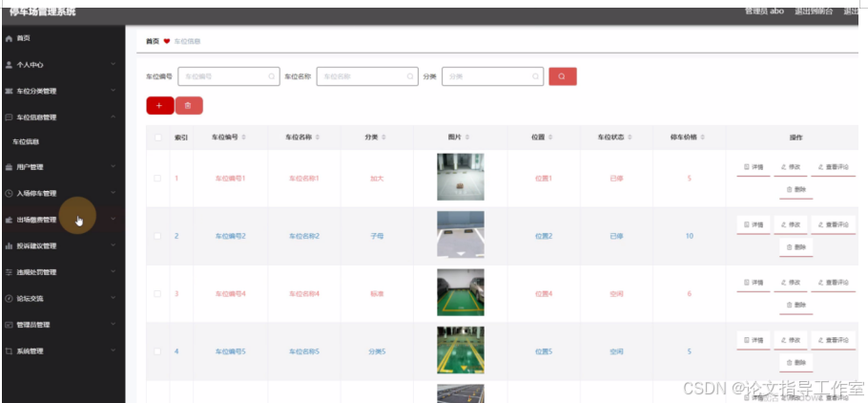Expand 车位分类管理 using its chevron
The image size is (868, 403).
pyautogui.click(x=113, y=91)
